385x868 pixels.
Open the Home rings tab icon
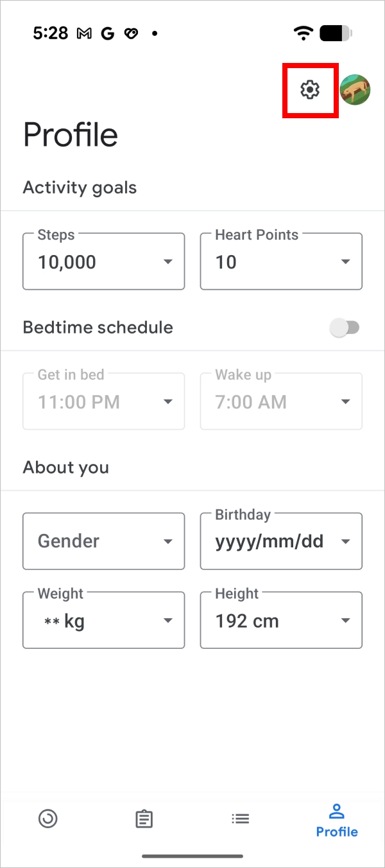pyautogui.click(x=48, y=819)
